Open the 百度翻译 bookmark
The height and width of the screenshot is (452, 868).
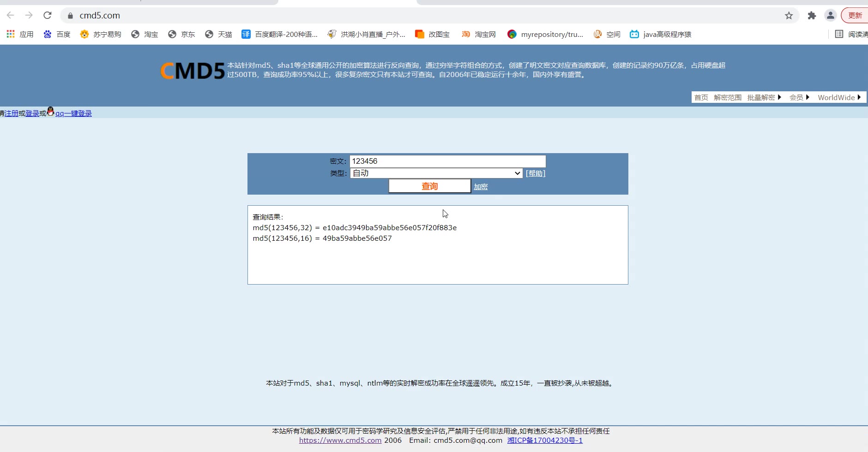point(279,34)
